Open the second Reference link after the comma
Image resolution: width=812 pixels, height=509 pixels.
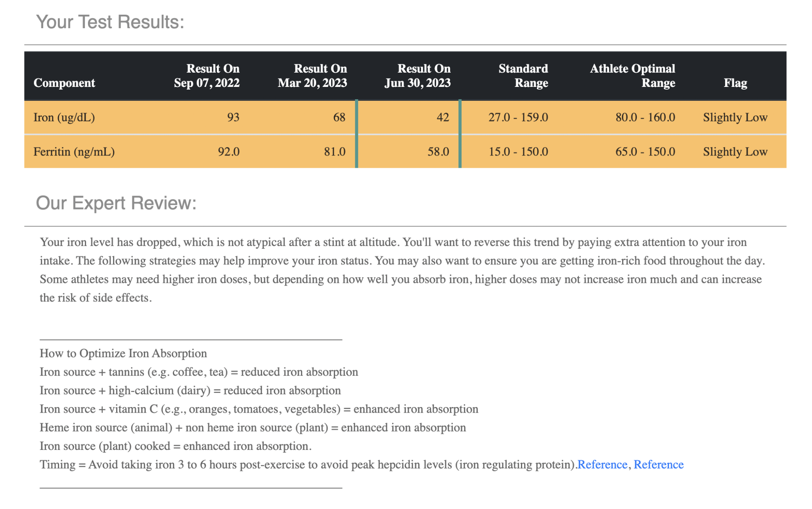(658, 465)
